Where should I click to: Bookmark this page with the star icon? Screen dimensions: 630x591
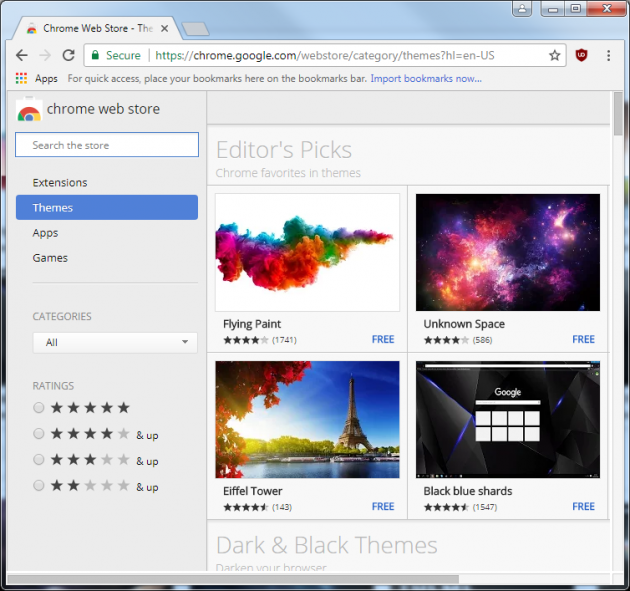tap(554, 55)
